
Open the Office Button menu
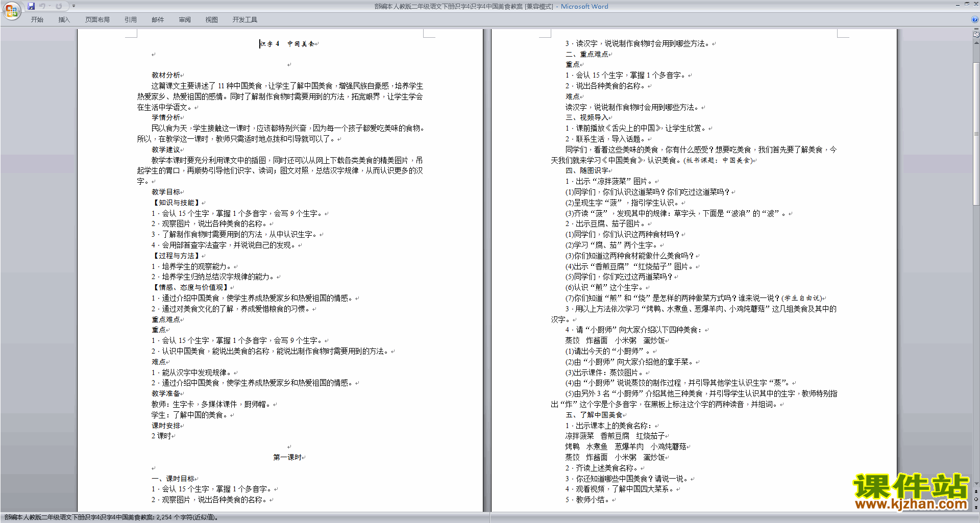(11, 11)
